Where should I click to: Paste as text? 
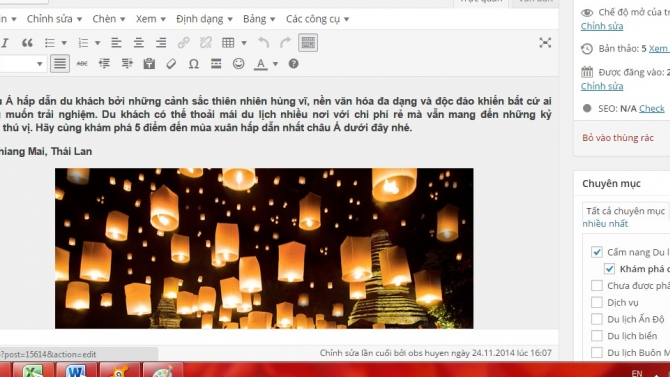pyautogui.click(x=149, y=64)
